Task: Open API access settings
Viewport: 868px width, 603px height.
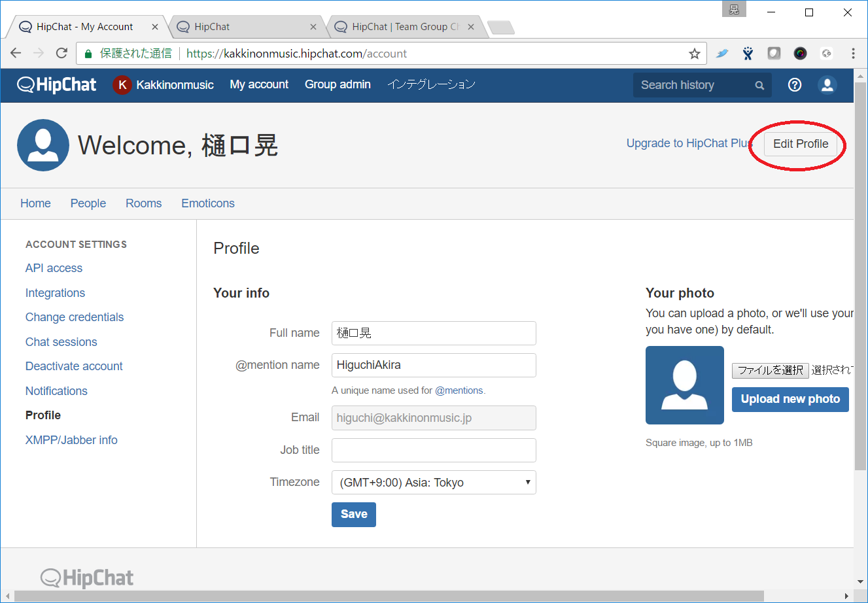Action: 54,268
